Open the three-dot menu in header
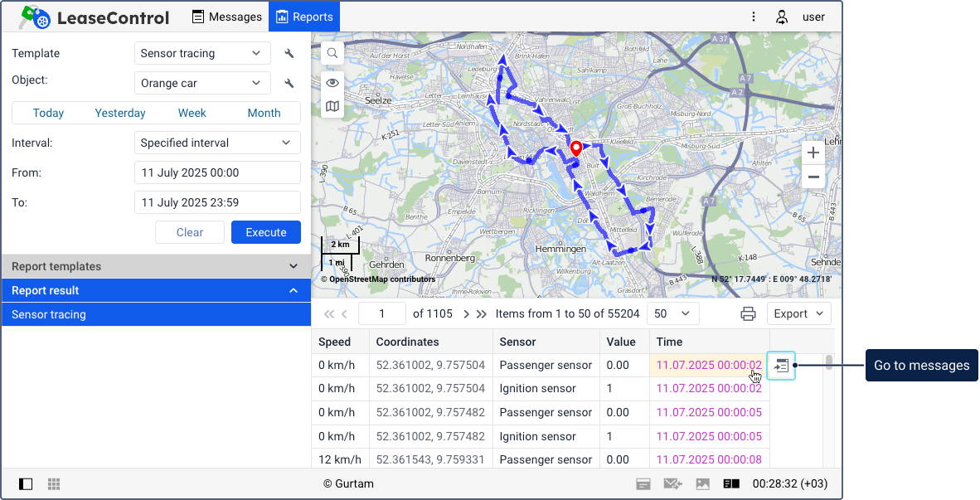Viewport: 980px width, 500px height. pos(753,17)
